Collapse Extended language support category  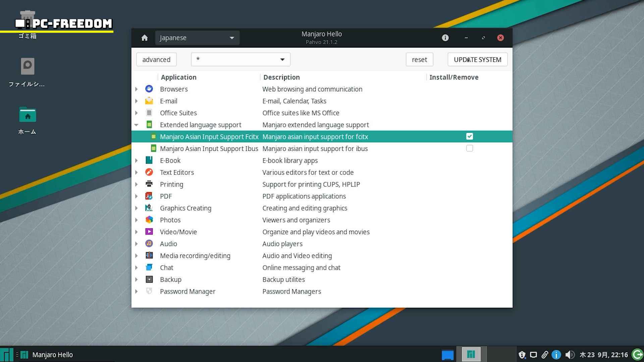pyautogui.click(x=136, y=125)
